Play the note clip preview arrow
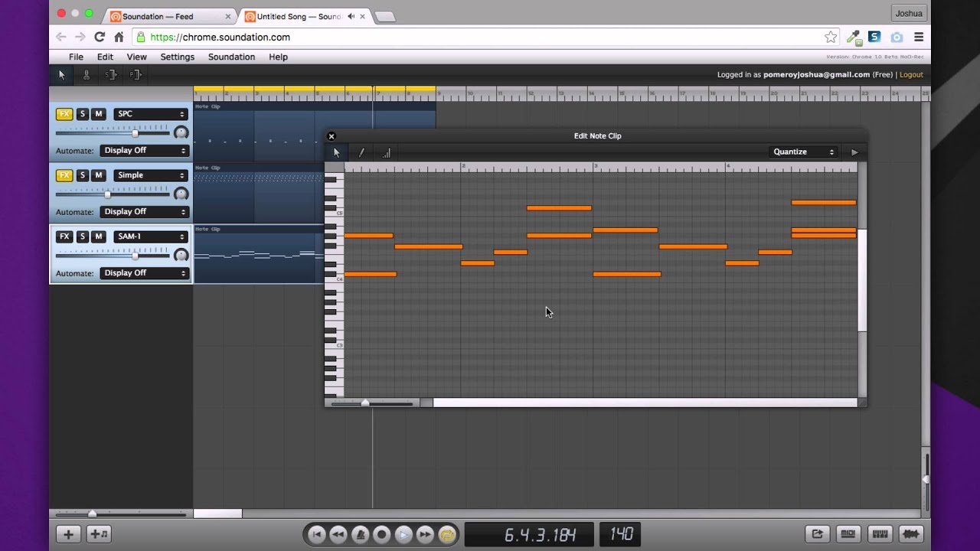The image size is (980, 551). (854, 152)
